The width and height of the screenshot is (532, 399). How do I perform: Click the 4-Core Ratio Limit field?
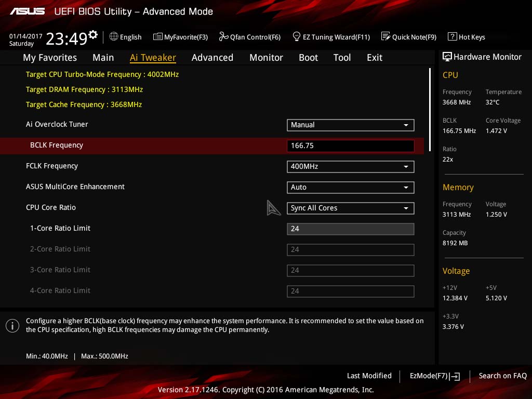351,291
